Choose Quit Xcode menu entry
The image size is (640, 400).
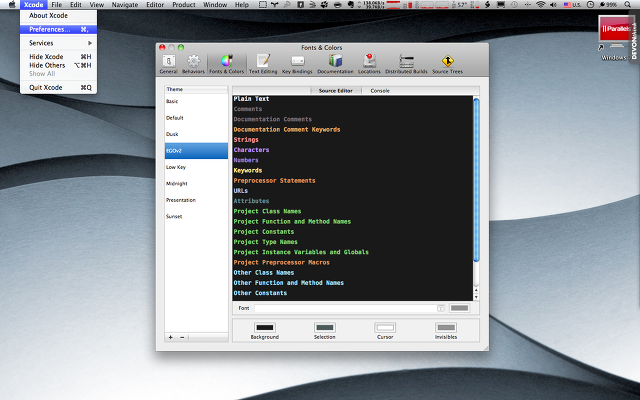click(58, 87)
